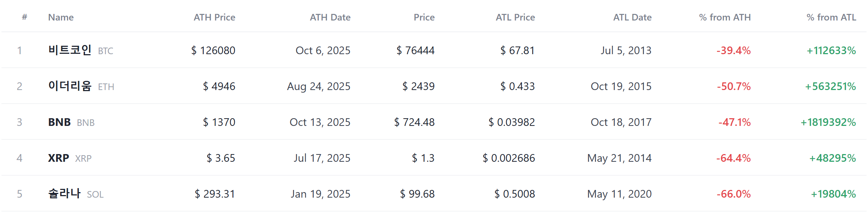This screenshot has height=213, width=868.
Task: Sort by % from ATL header
Action: (831, 17)
